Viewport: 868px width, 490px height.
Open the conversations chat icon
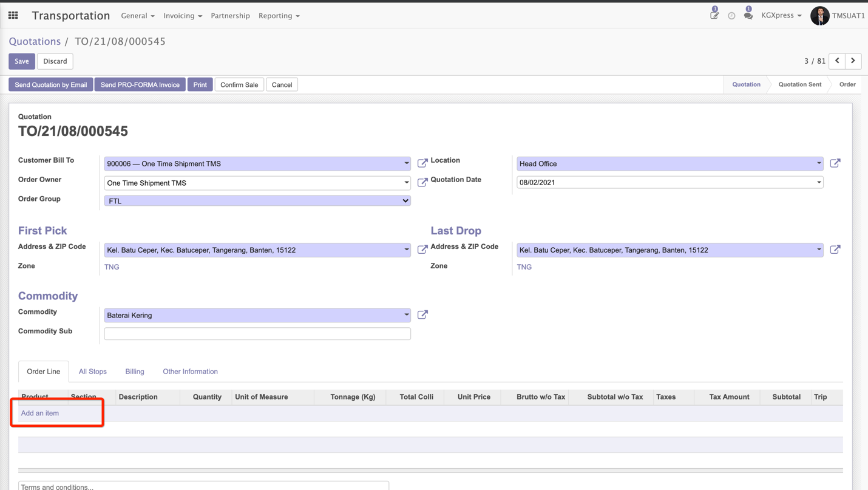[x=748, y=15]
